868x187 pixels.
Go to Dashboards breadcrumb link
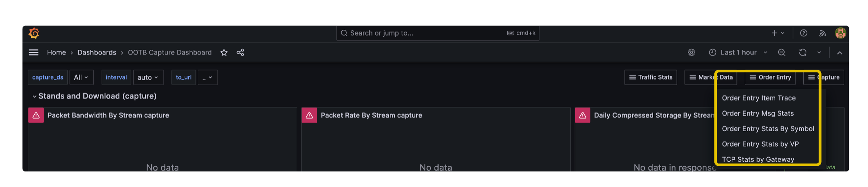tap(97, 52)
